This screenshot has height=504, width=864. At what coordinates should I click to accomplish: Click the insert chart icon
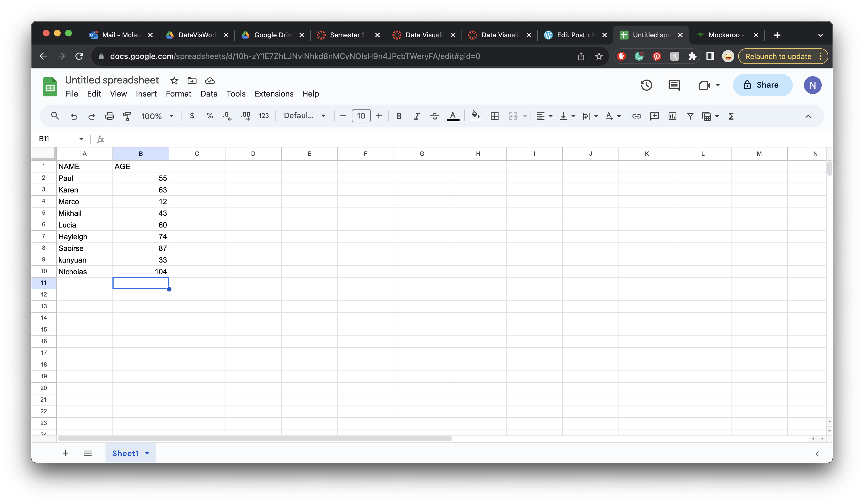click(x=672, y=116)
